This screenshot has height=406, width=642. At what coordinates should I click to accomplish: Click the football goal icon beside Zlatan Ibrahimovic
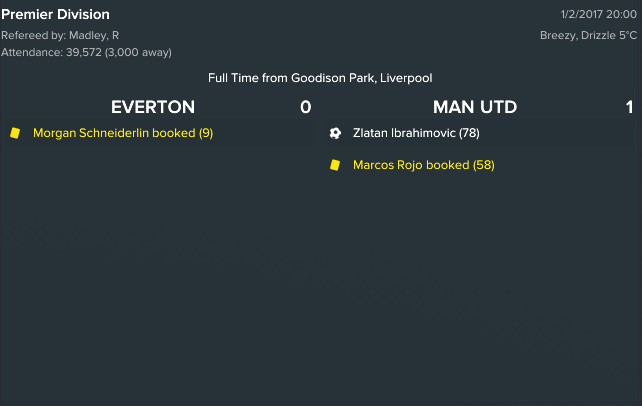click(x=335, y=133)
